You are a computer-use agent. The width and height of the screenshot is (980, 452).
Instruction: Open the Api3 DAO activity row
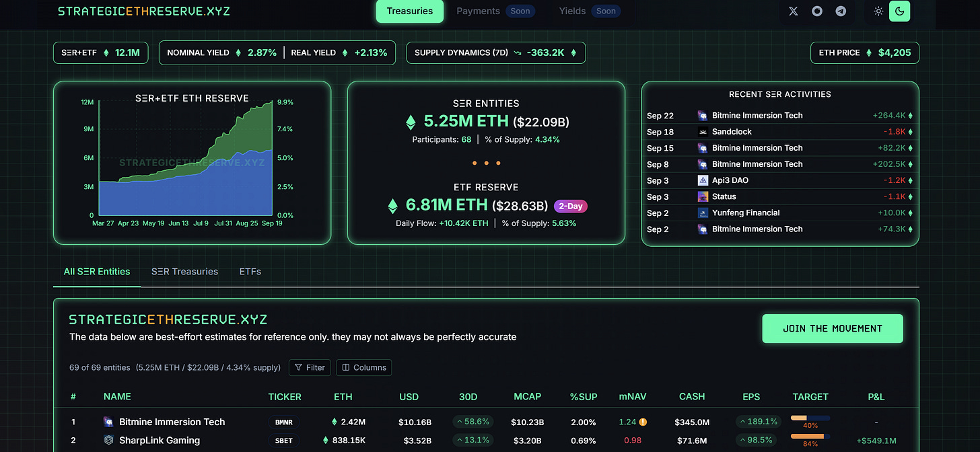pyautogui.click(x=779, y=180)
